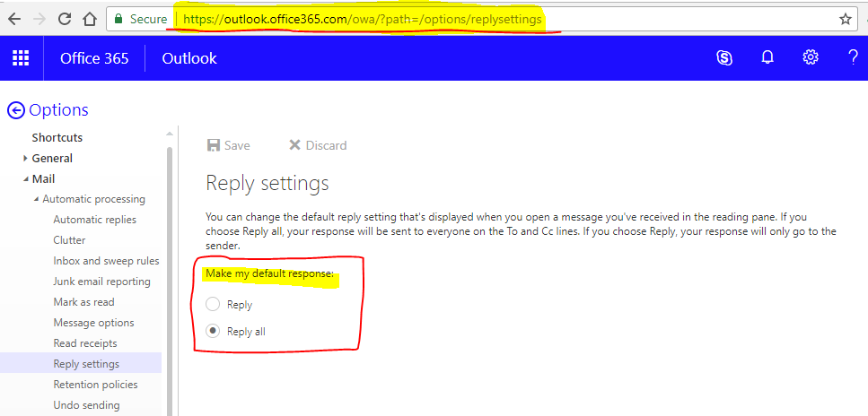Open the help question mark
Image resolution: width=868 pixels, height=416 pixels.
[x=853, y=57]
